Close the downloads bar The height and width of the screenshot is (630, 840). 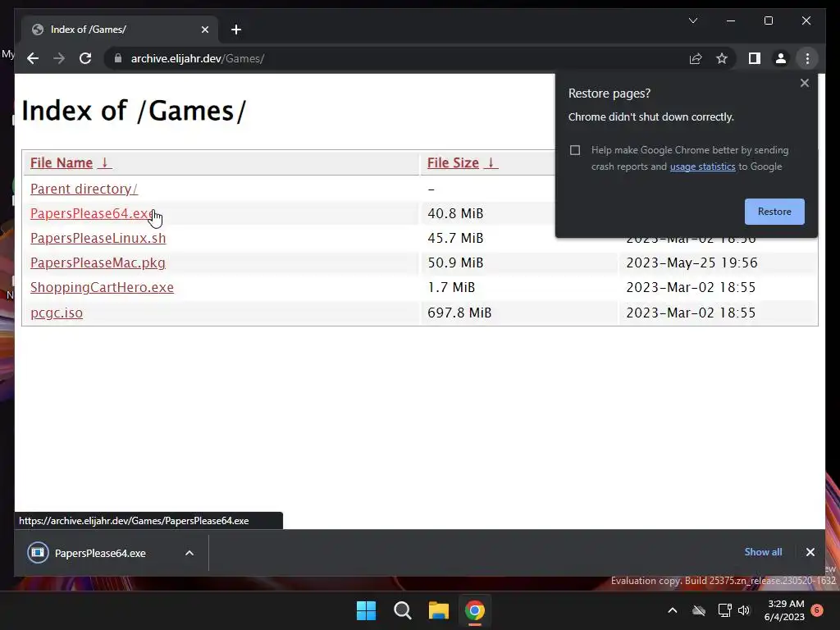(x=810, y=552)
